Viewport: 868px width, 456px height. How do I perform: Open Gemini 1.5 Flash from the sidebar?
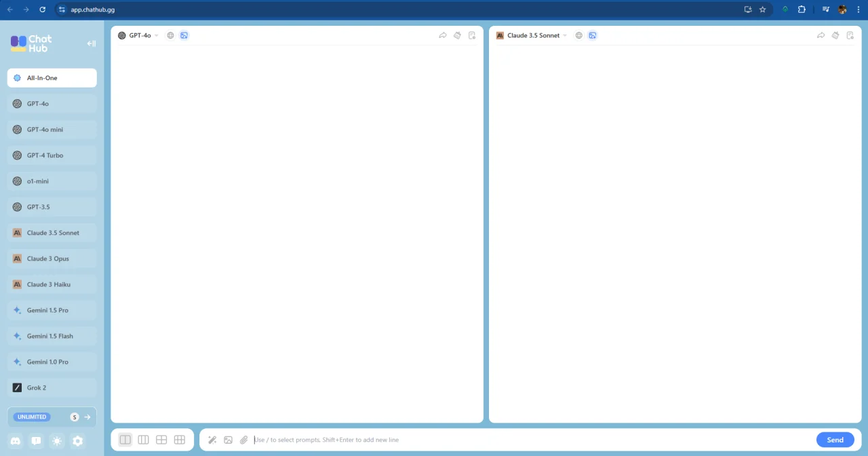pyautogui.click(x=52, y=336)
